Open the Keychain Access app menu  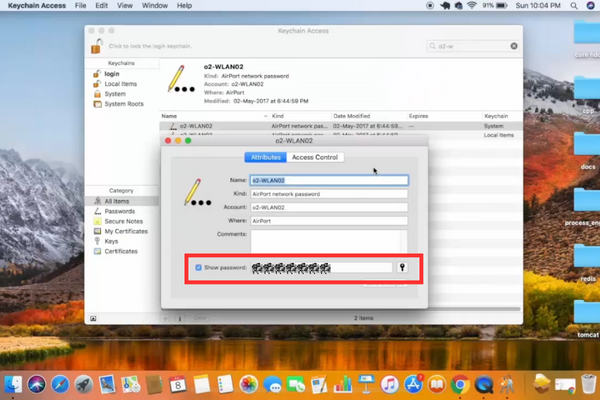pyautogui.click(x=37, y=5)
